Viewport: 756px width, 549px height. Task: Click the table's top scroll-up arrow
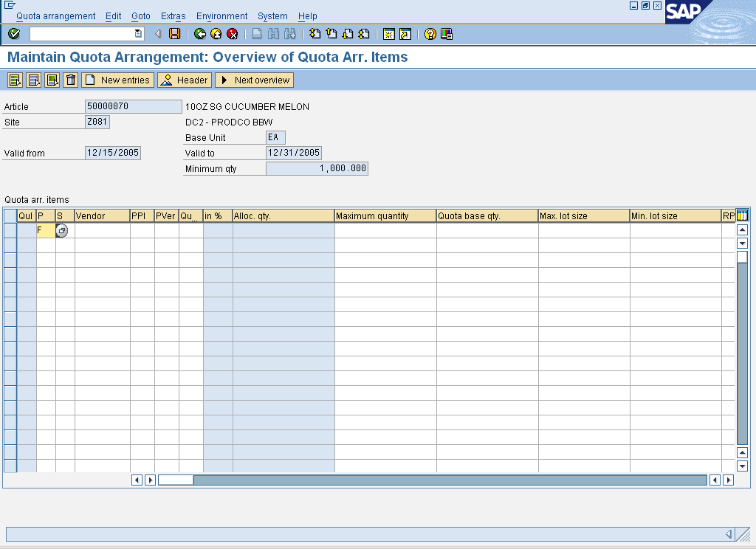coord(743,230)
